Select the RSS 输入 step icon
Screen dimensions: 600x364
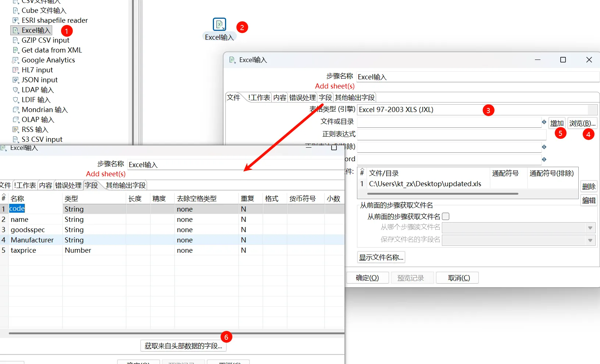[x=15, y=130]
